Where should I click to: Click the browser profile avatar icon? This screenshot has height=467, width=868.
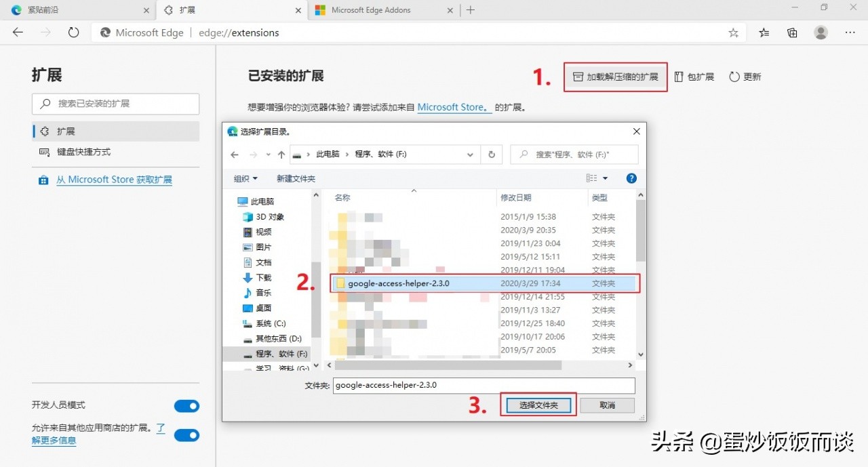pos(821,32)
